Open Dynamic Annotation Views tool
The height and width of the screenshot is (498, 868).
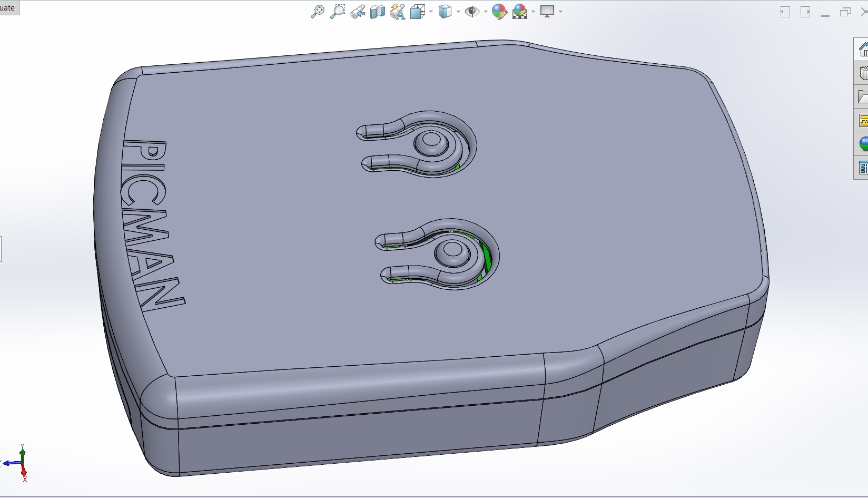[398, 12]
